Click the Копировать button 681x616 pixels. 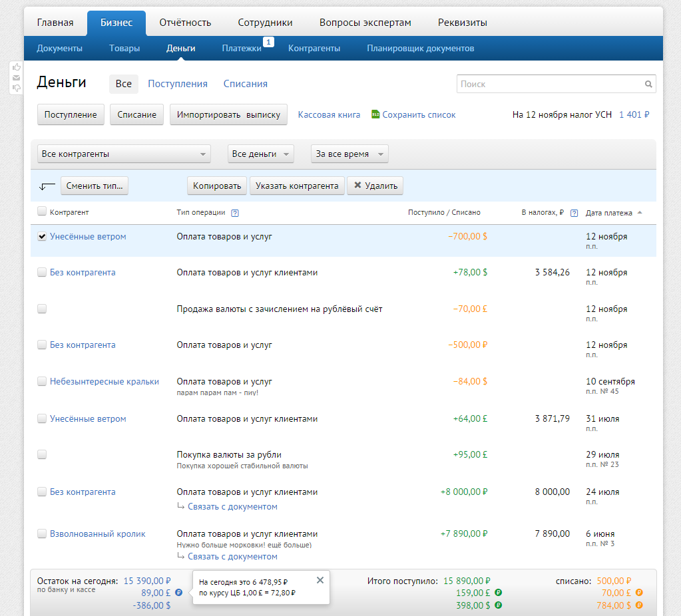217,186
